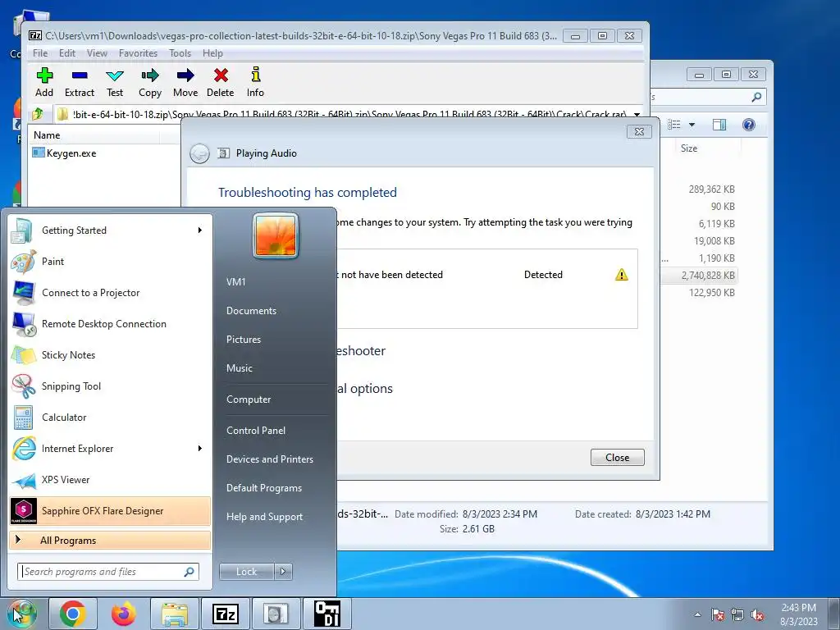
Task: Expand the shutdown options arrow next to Lock
Action: tap(283, 572)
